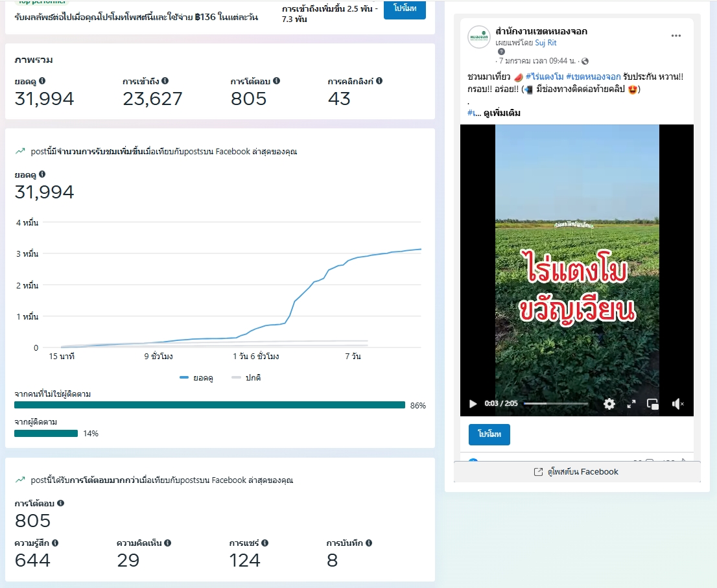
Task: Click hashtag #เขตหนองจอก
Action: coord(593,76)
